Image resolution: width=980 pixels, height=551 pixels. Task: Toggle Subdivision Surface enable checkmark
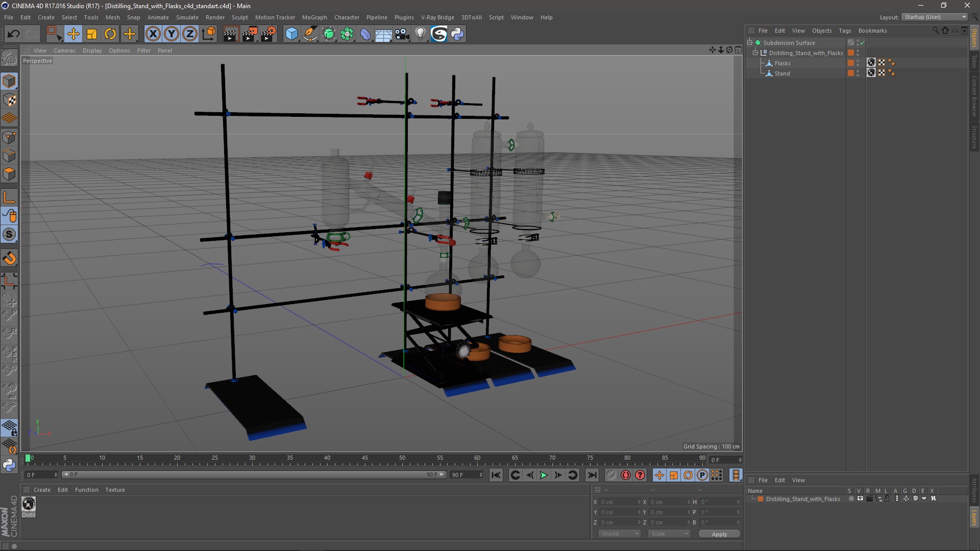coord(862,43)
